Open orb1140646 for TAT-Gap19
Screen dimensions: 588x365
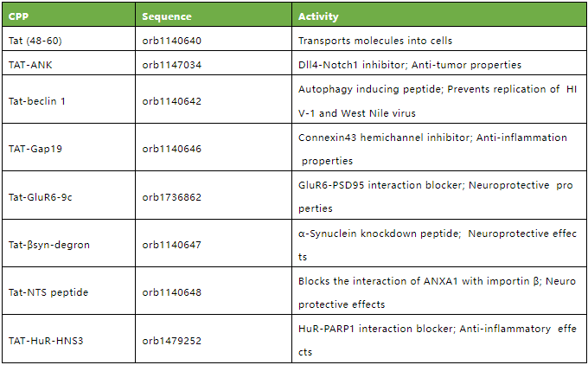click(171, 149)
